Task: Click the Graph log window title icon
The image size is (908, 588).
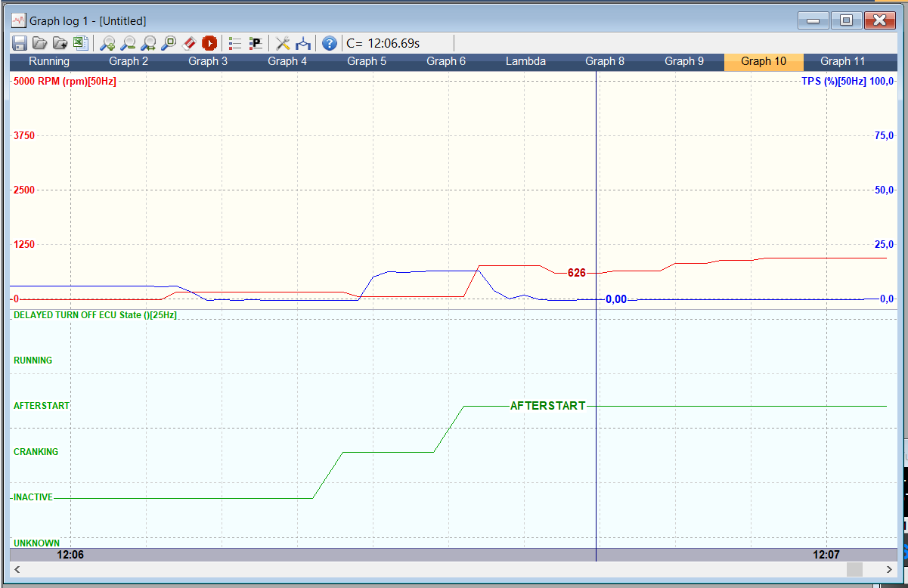Action: (19, 20)
